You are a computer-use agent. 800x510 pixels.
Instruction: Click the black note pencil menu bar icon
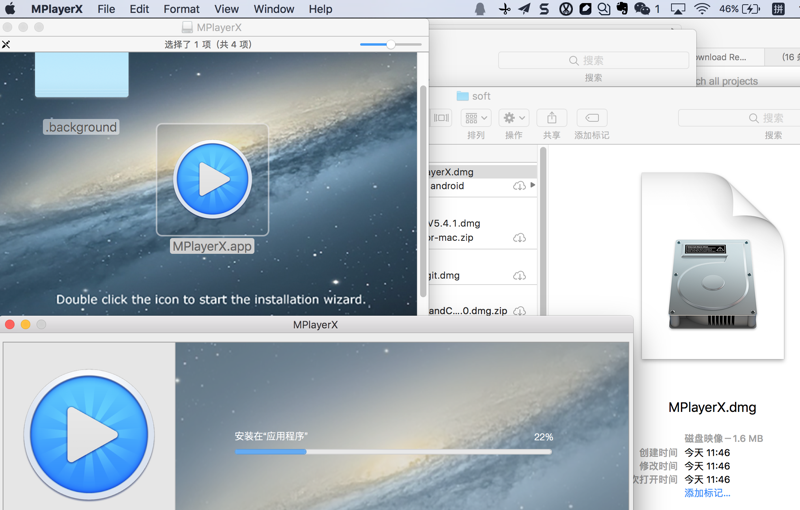(585, 9)
